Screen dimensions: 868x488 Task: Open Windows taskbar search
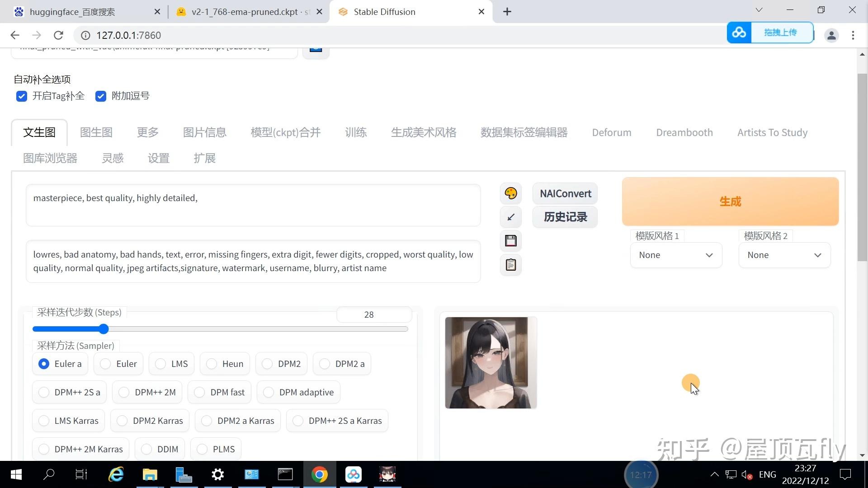tap(49, 474)
